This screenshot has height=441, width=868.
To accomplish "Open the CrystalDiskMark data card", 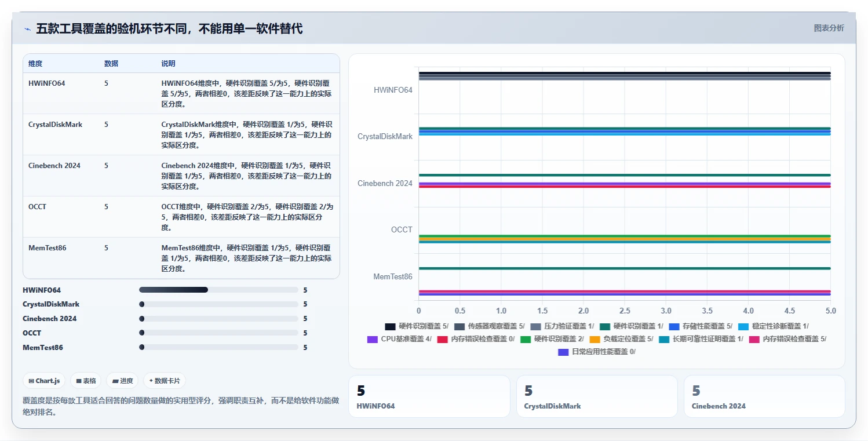I will click(x=597, y=396).
